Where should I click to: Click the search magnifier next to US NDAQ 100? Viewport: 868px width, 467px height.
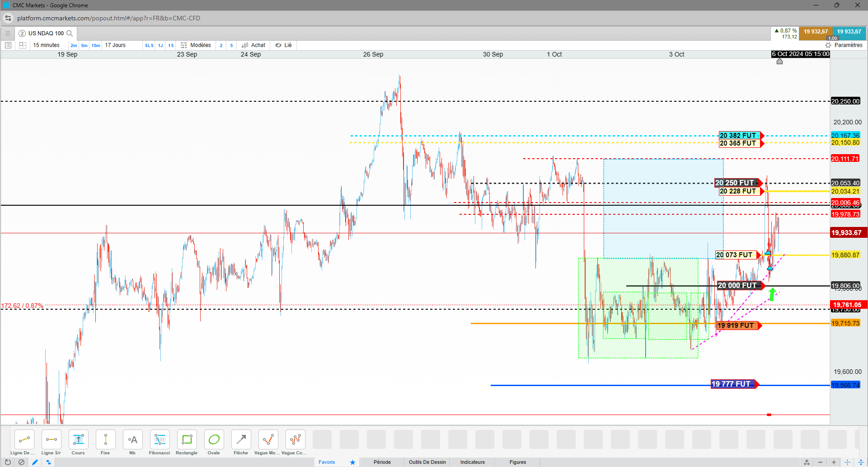point(70,33)
